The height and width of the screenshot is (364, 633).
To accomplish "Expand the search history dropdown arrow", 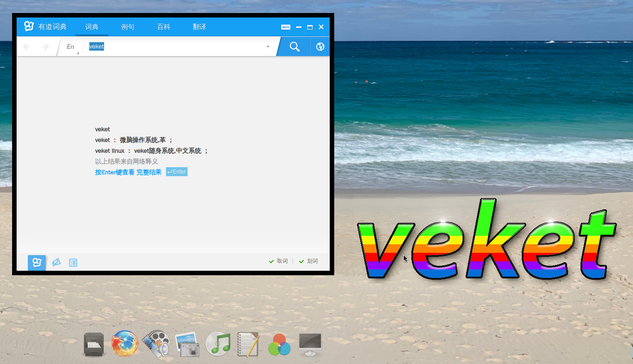I will click(268, 47).
